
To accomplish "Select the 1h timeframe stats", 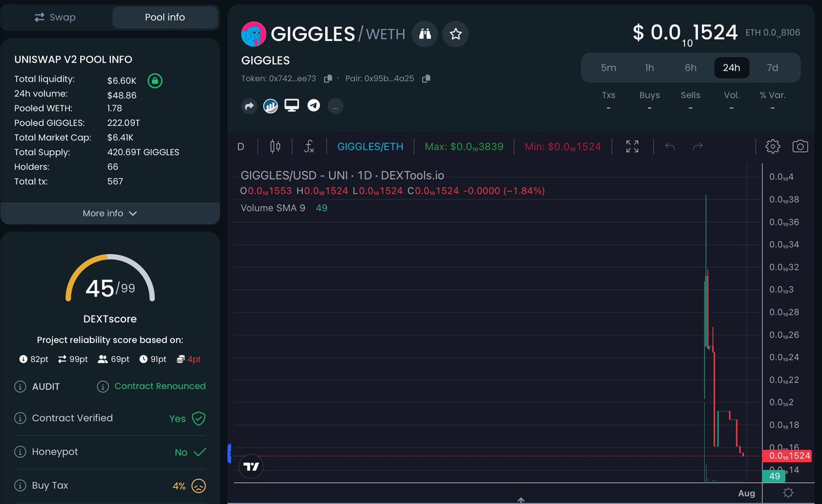I will (649, 67).
